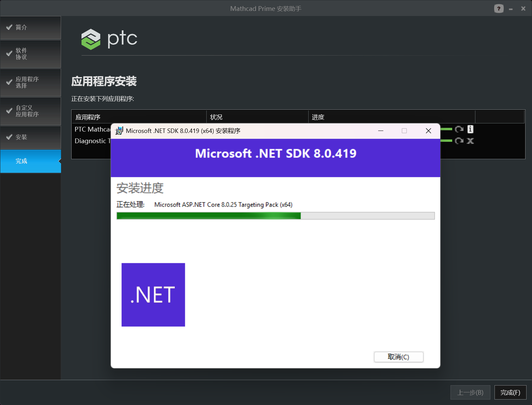Viewport: 532px width, 405px height.
Task: Click the purple .NET logo icon
Action: [153, 295]
